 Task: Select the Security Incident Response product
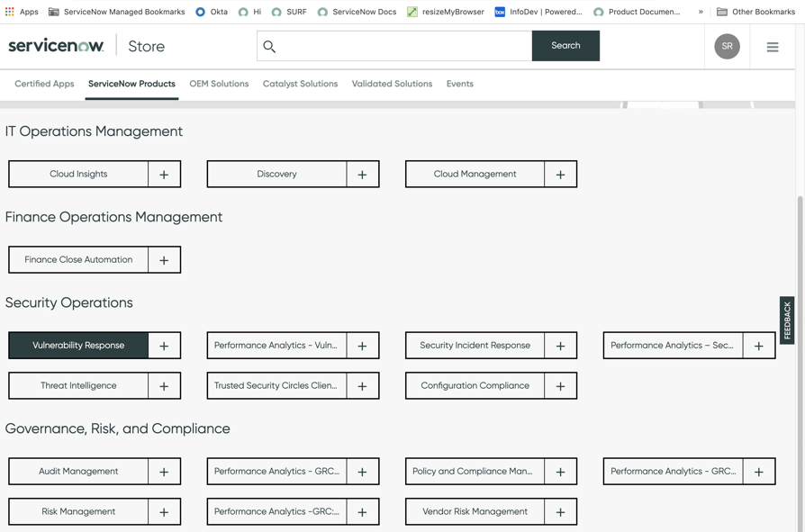(475, 346)
